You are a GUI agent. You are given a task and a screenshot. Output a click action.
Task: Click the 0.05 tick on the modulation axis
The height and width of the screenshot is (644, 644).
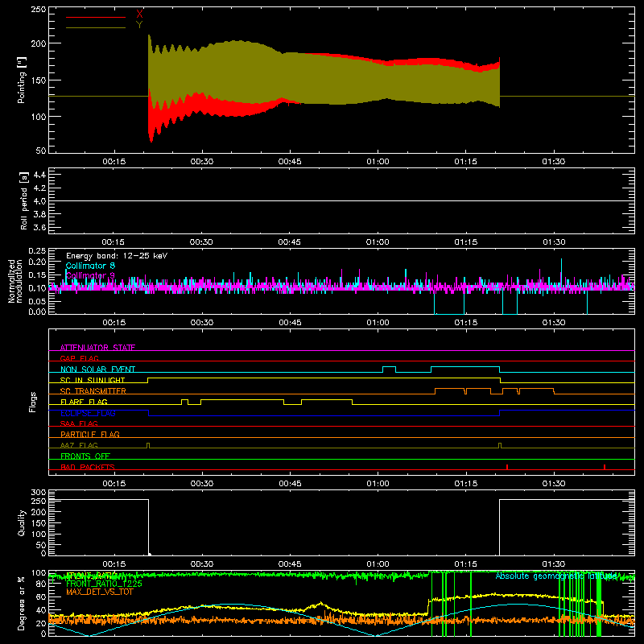[39, 301]
